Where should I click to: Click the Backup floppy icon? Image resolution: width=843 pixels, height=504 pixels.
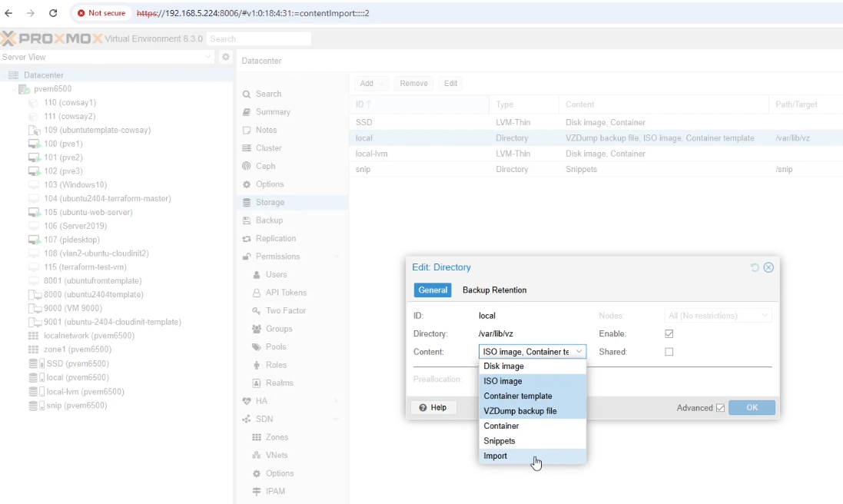[247, 220]
